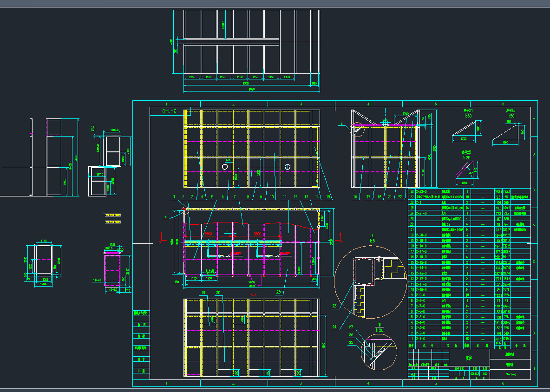Click the 9880 overall dimension in the upper plan
Viewport: 550px width, 392px height.
tap(252, 89)
